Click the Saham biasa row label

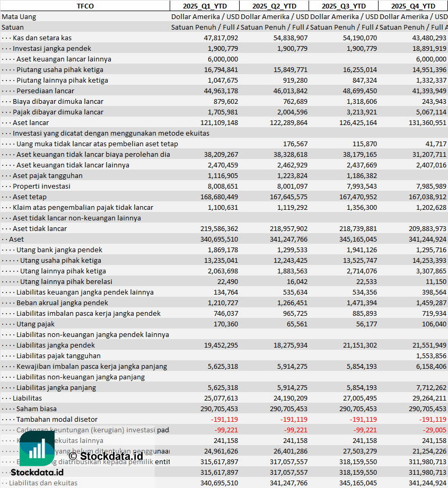pos(37,409)
